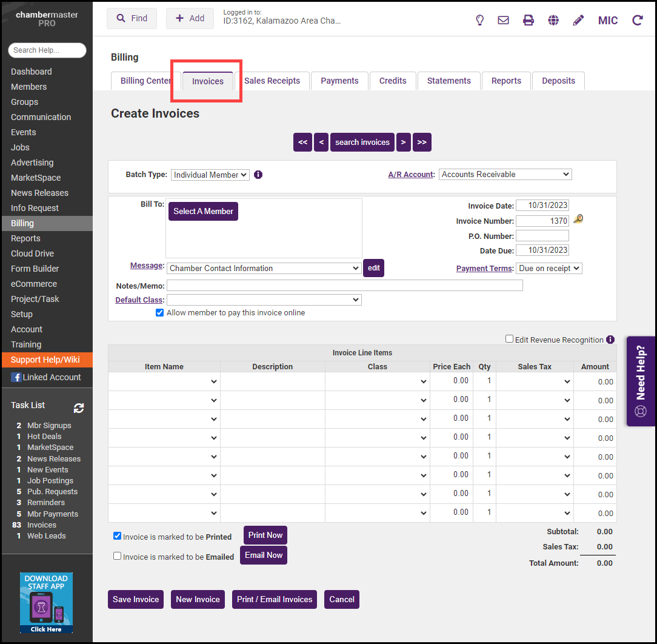The width and height of the screenshot is (657, 644).
Task: Open the envelope mail icon
Action: tap(503, 20)
